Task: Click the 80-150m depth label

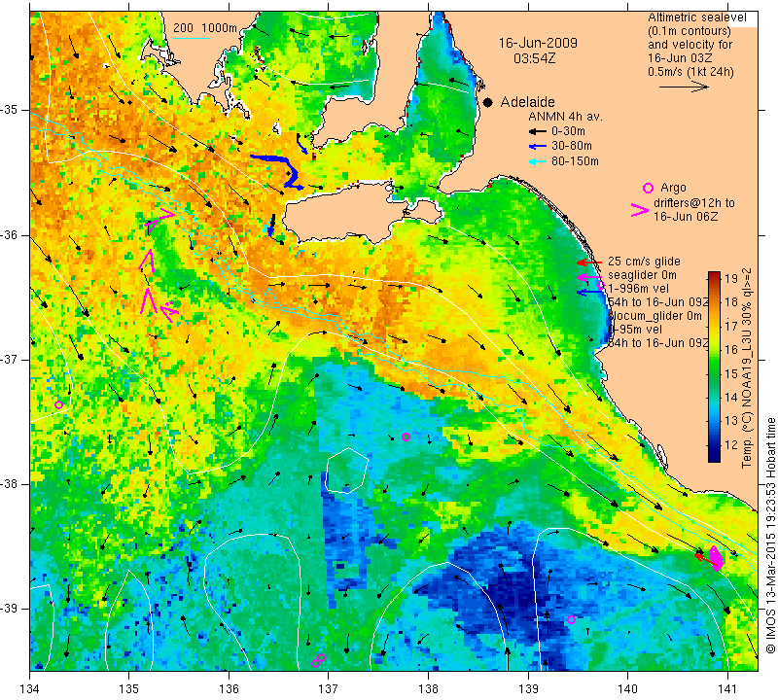Action: pos(575,161)
